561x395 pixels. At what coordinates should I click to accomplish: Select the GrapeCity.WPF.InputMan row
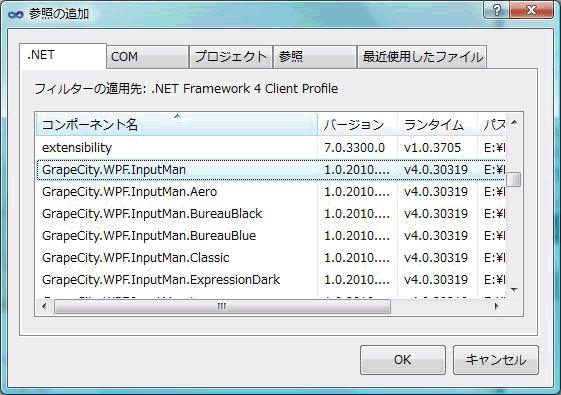point(271,170)
